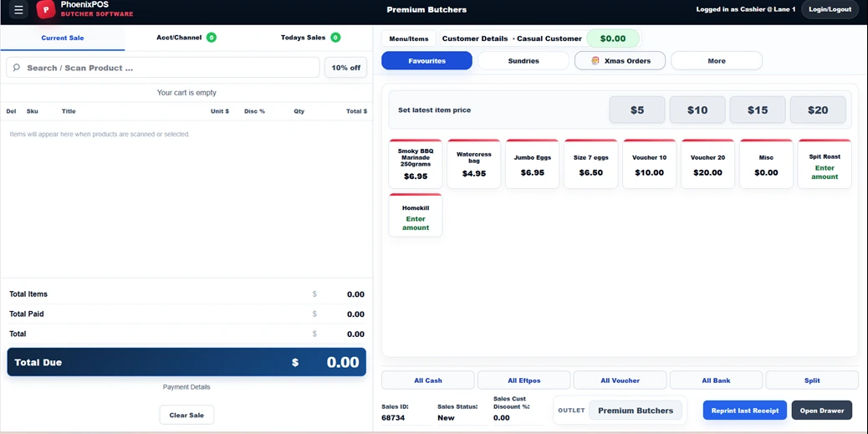Image resolution: width=868 pixels, height=434 pixels.
Task: Click the 'Disc %' column header
Action: [x=255, y=111]
